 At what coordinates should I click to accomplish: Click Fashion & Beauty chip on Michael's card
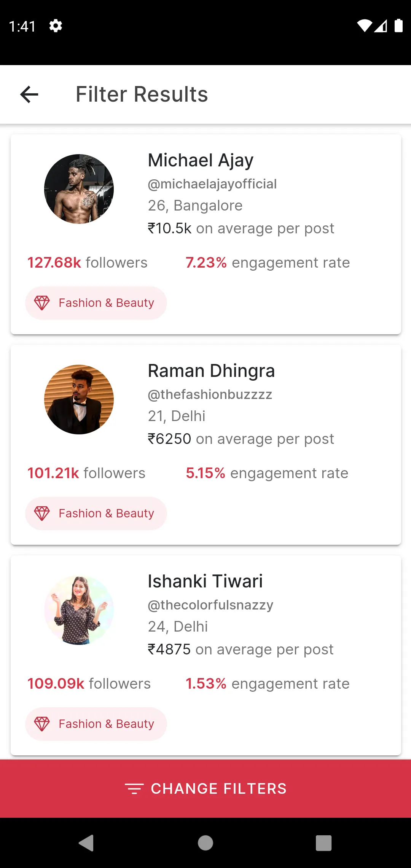pos(96,303)
